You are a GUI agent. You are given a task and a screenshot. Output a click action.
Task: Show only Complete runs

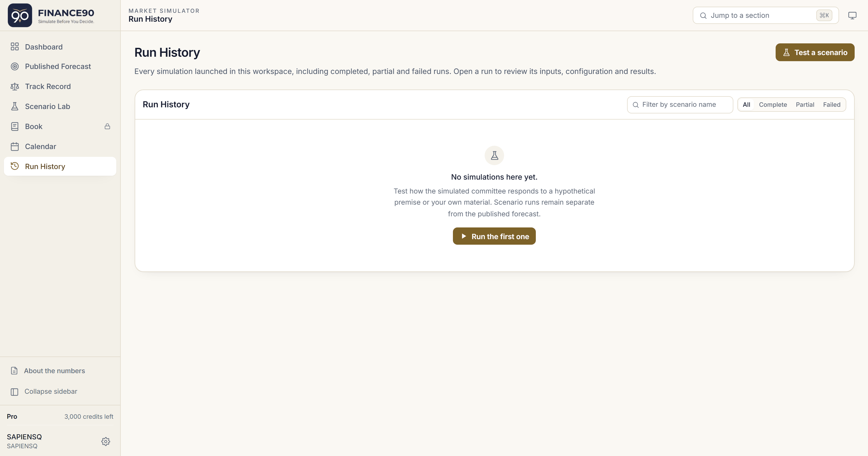[x=773, y=105]
